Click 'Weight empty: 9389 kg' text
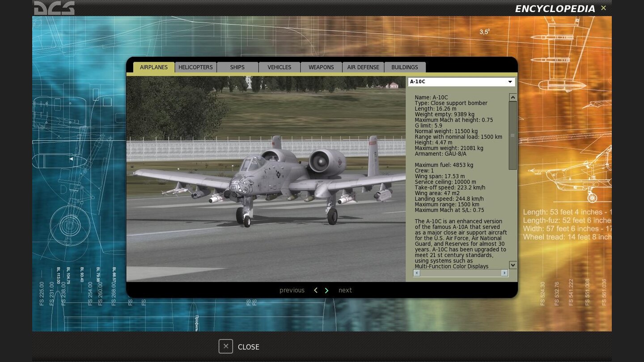 click(x=445, y=114)
